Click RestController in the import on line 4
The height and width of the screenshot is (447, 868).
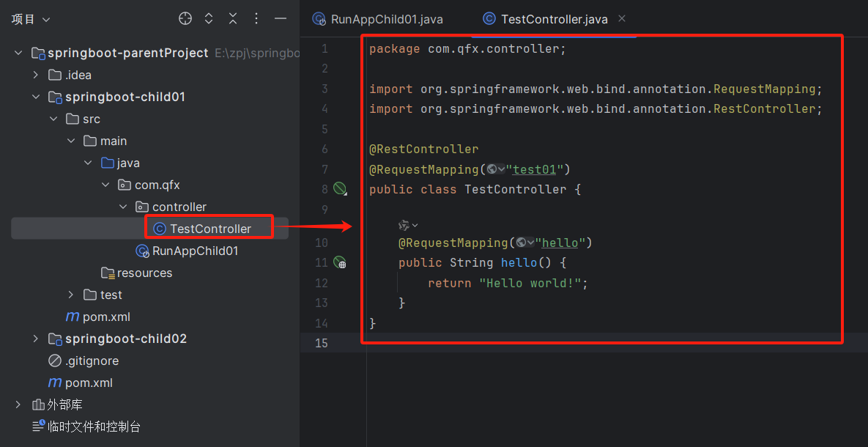765,109
